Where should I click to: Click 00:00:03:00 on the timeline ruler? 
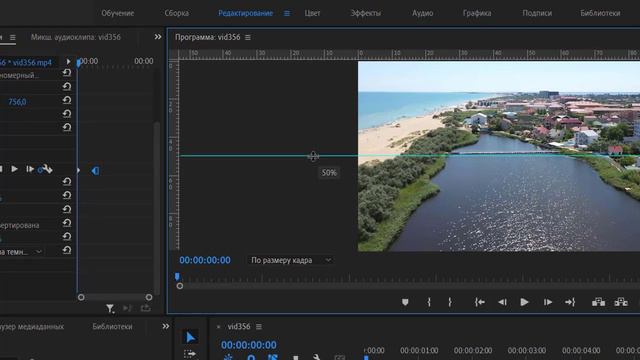tap(527, 350)
